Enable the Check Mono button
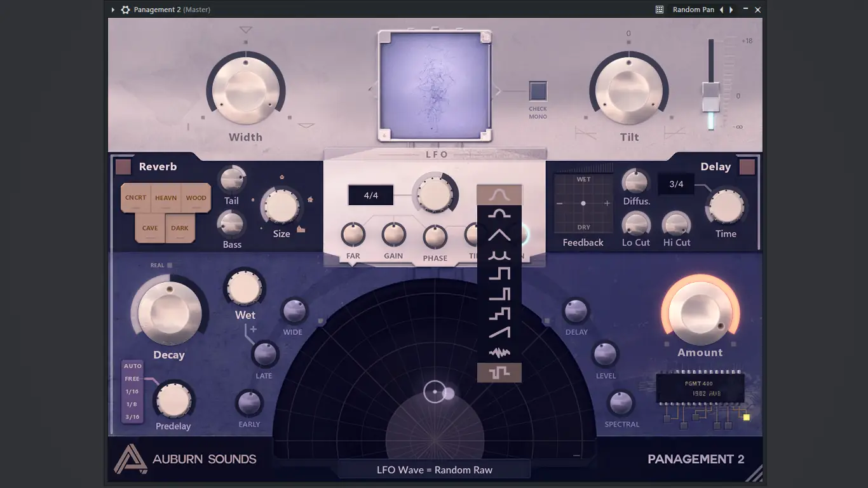 [x=538, y=91]
